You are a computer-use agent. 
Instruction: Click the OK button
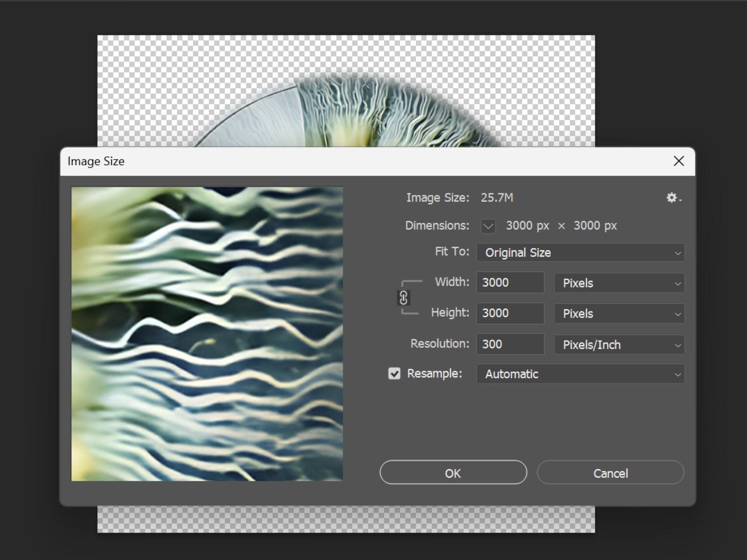click(x=453, y=472)
